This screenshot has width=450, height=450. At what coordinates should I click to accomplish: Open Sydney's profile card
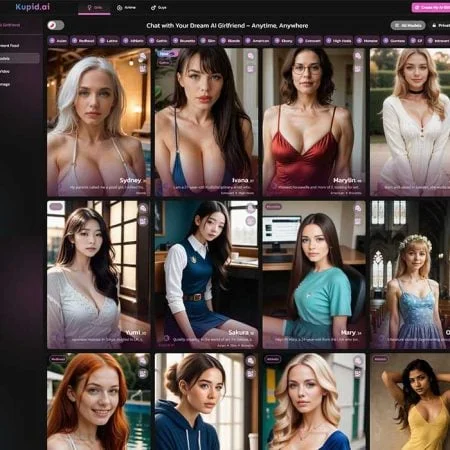(x=99, y=122)
